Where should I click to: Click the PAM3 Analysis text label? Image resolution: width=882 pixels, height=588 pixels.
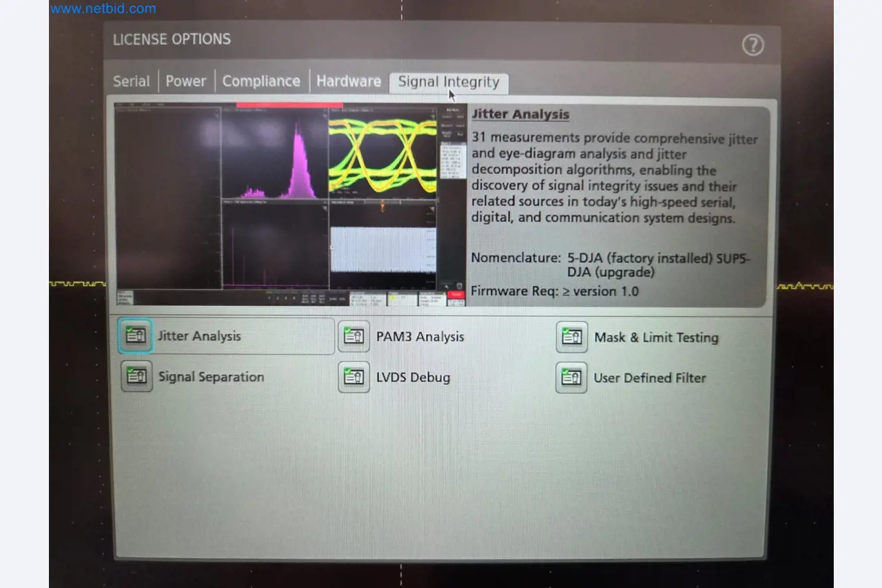click(420, 337)
